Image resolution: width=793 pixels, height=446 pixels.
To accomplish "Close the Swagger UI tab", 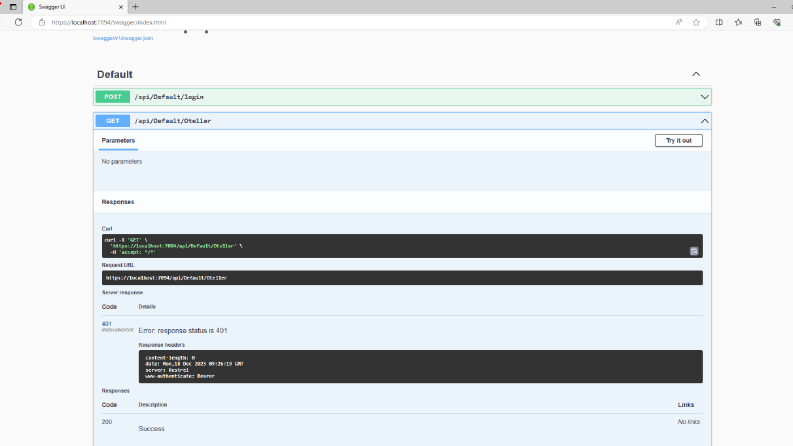I will [121, 7].
